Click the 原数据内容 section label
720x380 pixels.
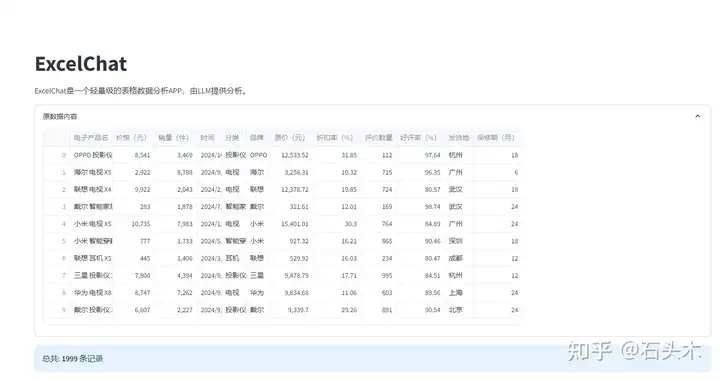coord(60,117)
